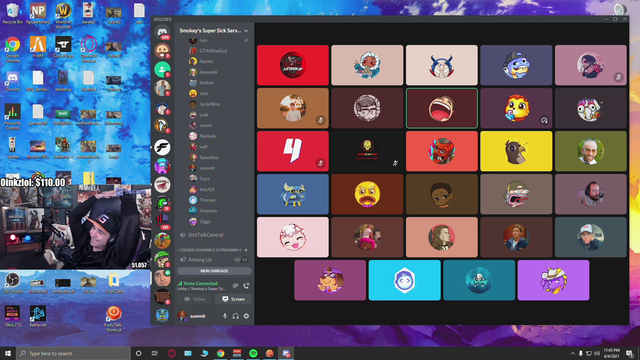640x360 pixels.
Task: Focus the yellow tile with the bird avatar
Action: pyautogui.click(x=516, y=151)
